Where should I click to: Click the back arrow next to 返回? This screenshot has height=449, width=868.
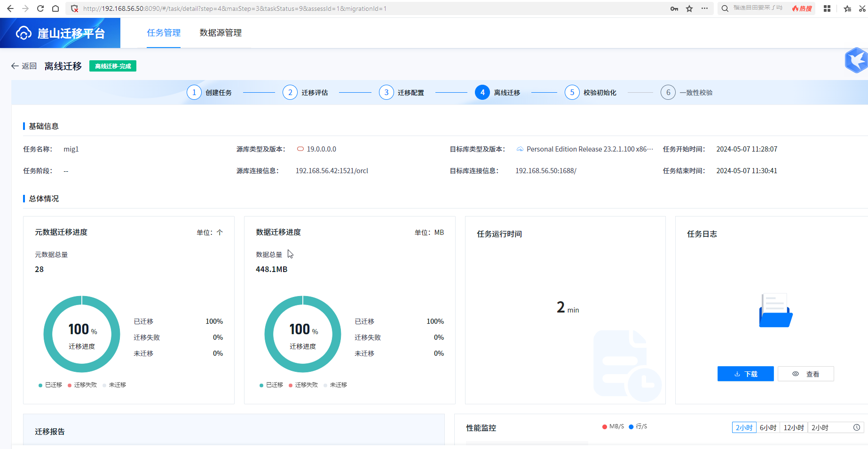click(15, 66)
